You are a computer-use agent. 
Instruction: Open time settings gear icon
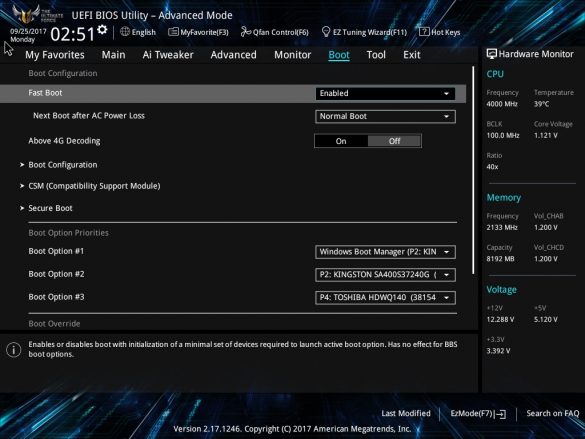(102, 29)
